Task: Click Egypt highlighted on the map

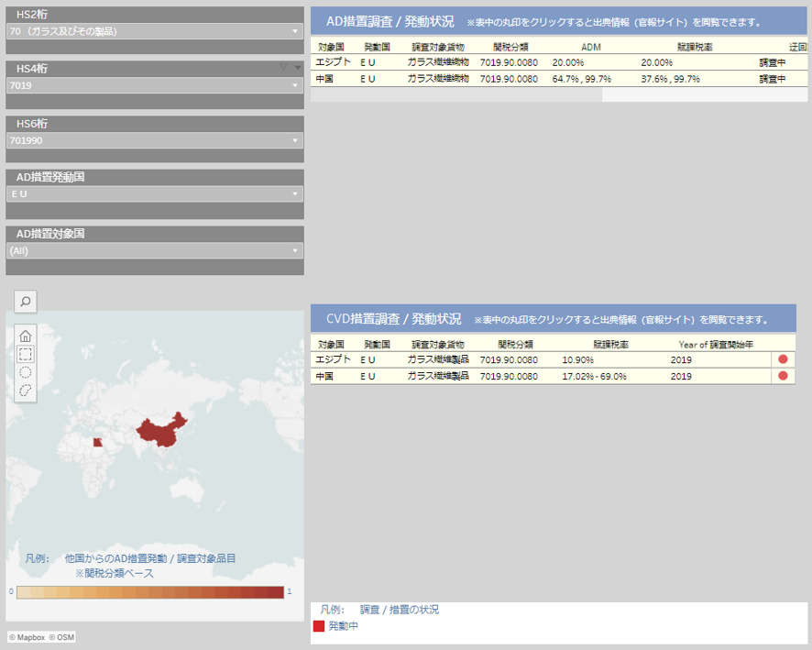Action: tap(97, 442)
